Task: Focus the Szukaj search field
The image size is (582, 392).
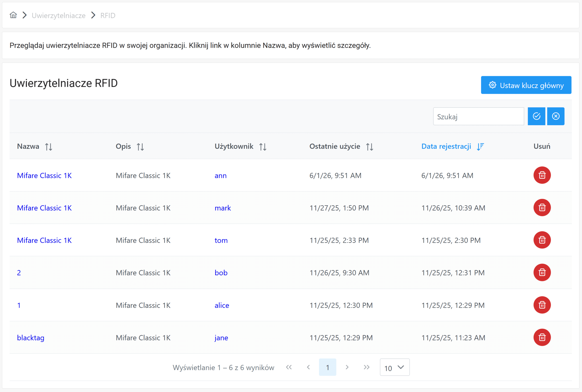Action: click(479, 116)
